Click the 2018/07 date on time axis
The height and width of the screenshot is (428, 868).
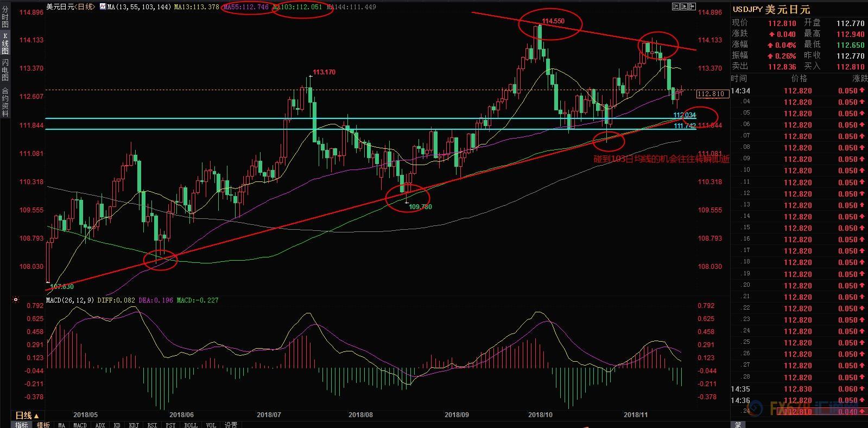coord(269,414)
